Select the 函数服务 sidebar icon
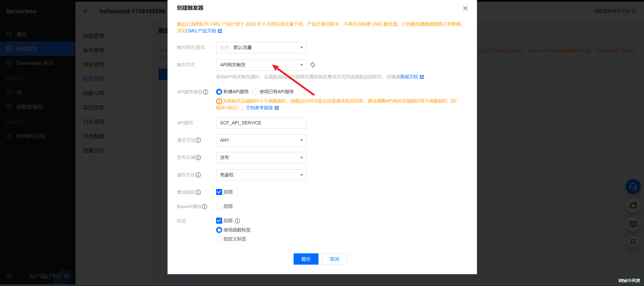 coord(9,49)
